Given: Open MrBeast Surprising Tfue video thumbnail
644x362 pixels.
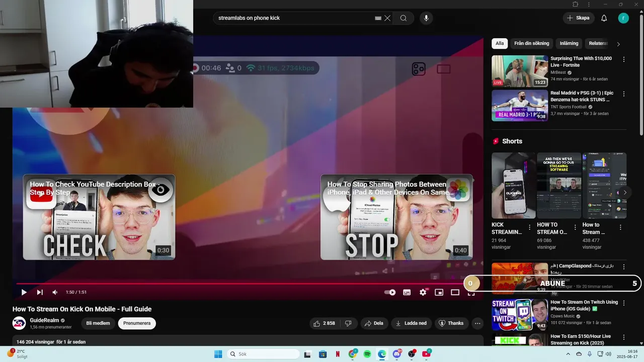Looking at the screenshot, I should pyautogui.click(x=520, y=71).
